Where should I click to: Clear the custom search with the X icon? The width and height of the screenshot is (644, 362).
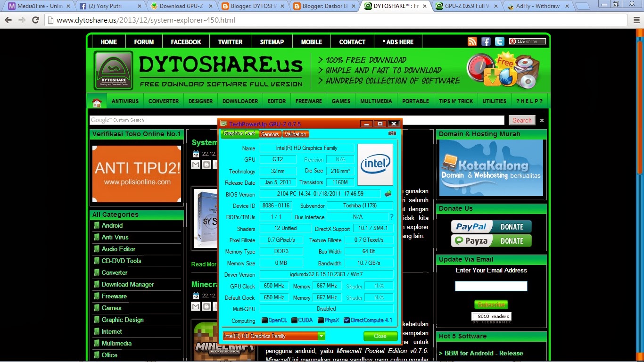tap(542, 120)
